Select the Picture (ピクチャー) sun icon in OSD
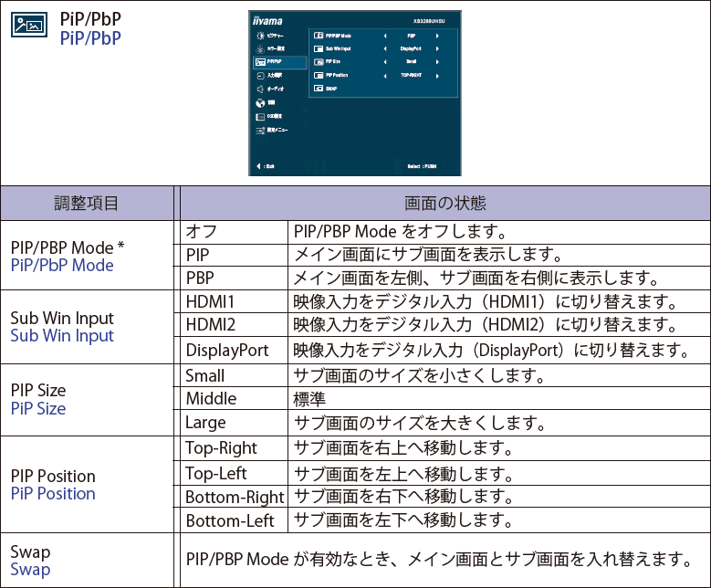The image size is (711, 588). (x=260, y=36)
